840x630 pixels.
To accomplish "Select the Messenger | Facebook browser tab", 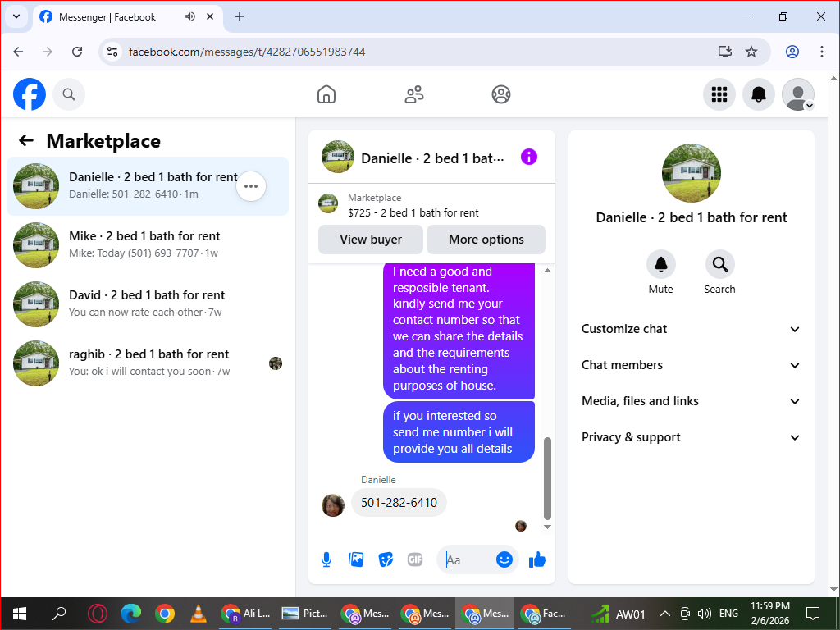I will [x=127, y=16].
